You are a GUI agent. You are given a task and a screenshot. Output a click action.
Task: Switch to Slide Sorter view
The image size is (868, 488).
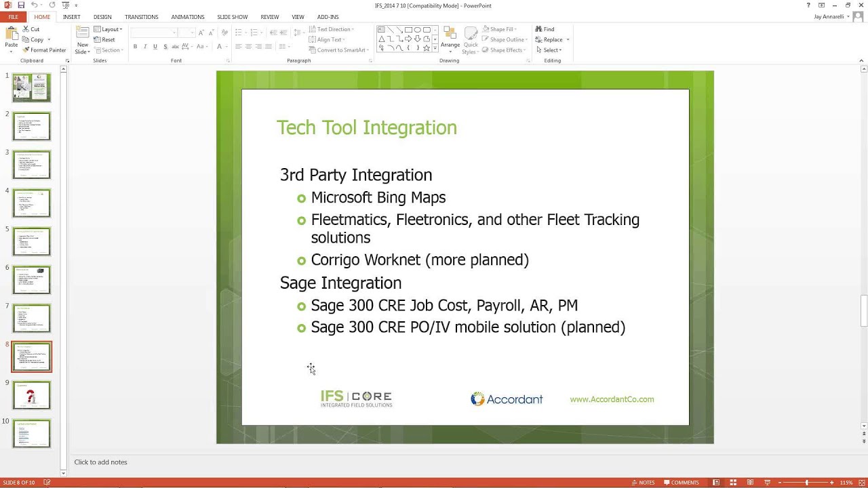click(x=733, y=483)
